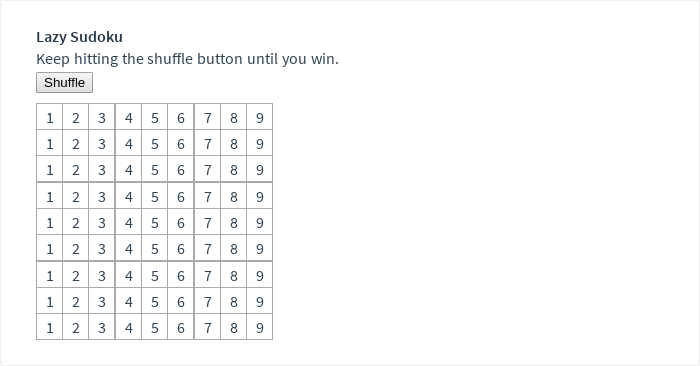
Task: Select the cell with 1 in first row
Action: coord(50,117)
